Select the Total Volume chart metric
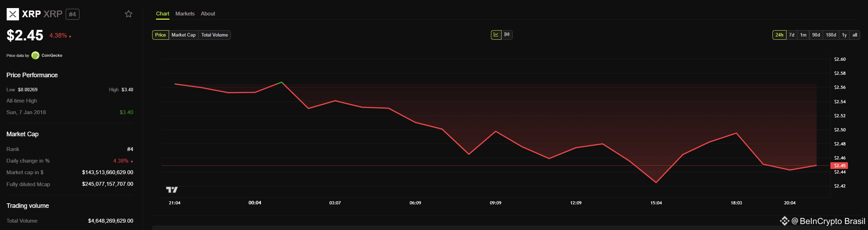The image size is (868, 230). (215, 35)
